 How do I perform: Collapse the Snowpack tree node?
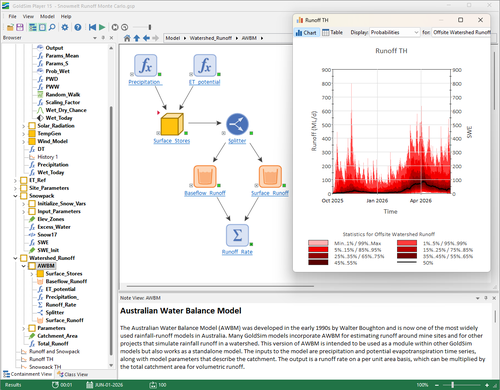coord(15,196)
